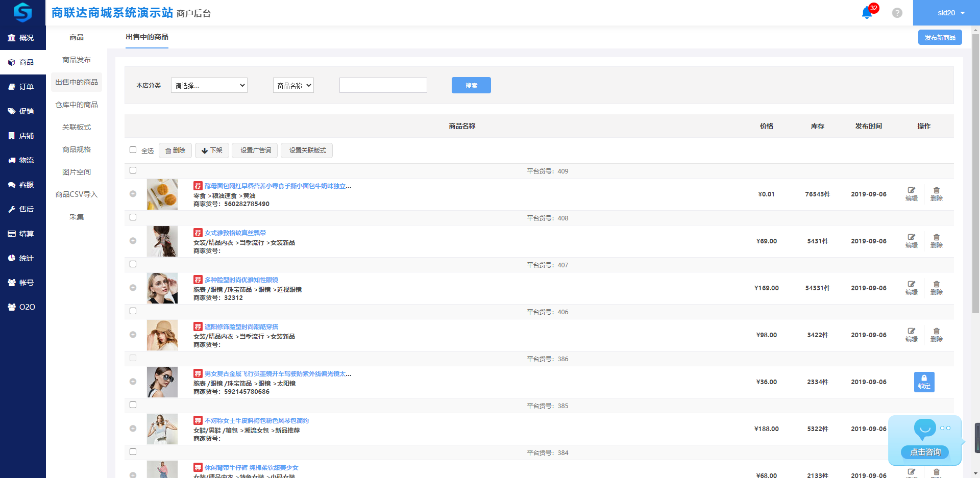980x478 pixels.
Task: Go to 订单 in the left sidebar
Action: tap(23, 87)
